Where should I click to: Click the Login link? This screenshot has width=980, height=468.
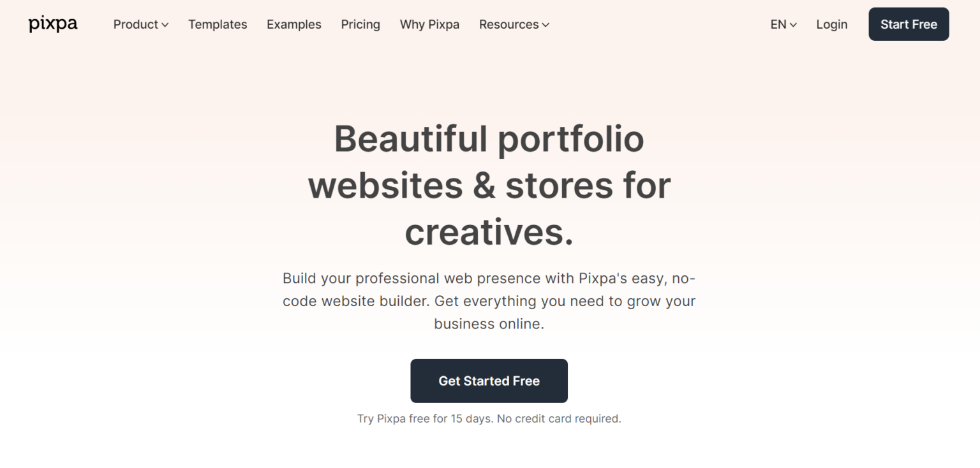(832, 24)
